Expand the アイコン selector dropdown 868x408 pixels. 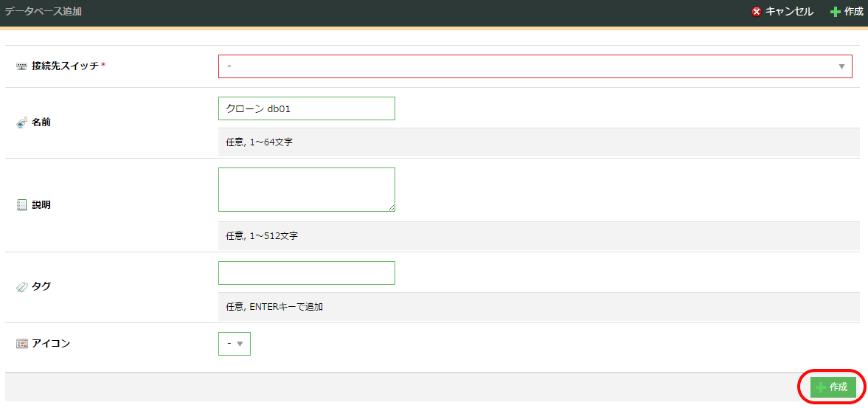[235, 344]
